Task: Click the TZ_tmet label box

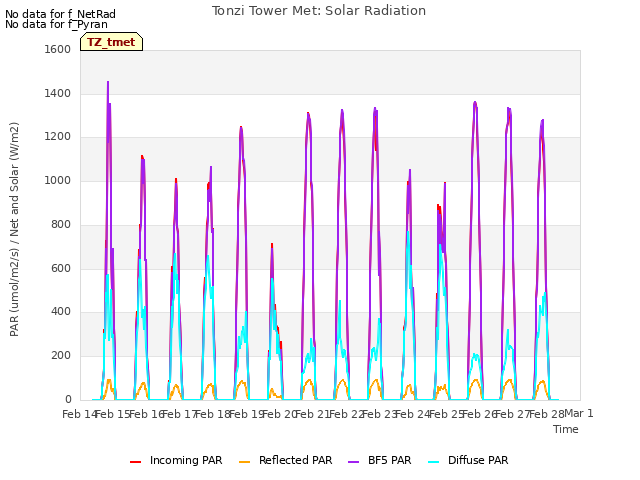Action: (111, 42)
